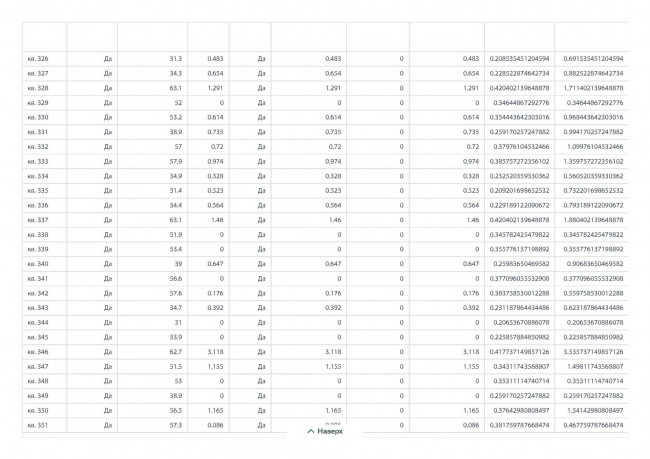This screenshot has height=459, width=650.
Task: Click value 0.994170257247882 in row кв. 331
Action: (x=593, y=132)
